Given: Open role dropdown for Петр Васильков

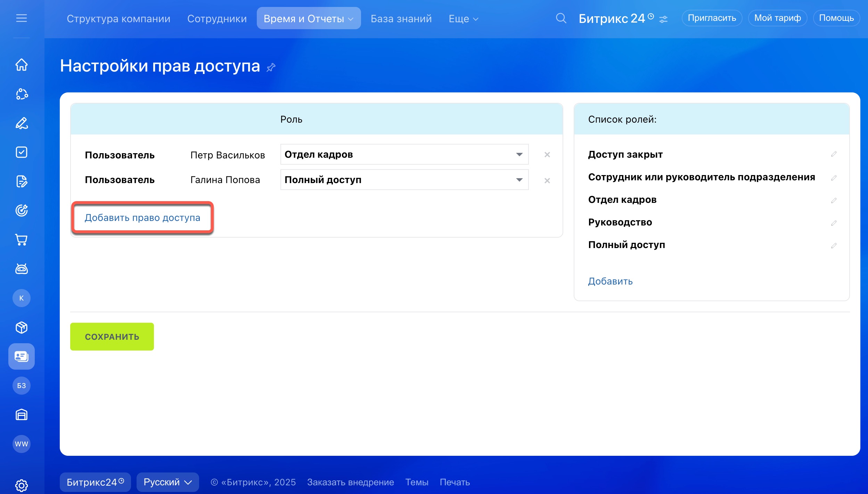Looking at the screenshot, I should pyautogui.click(x=404, y=154).
